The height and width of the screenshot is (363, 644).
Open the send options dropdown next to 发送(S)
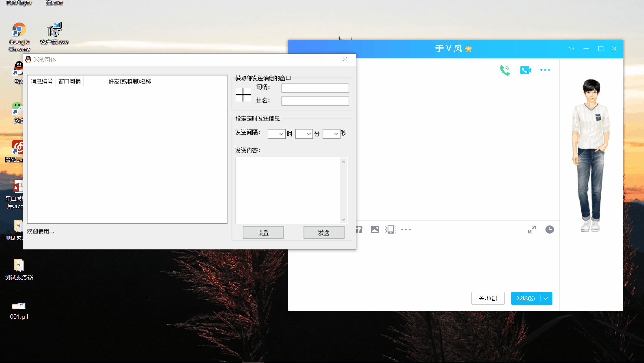click(545, 298)
